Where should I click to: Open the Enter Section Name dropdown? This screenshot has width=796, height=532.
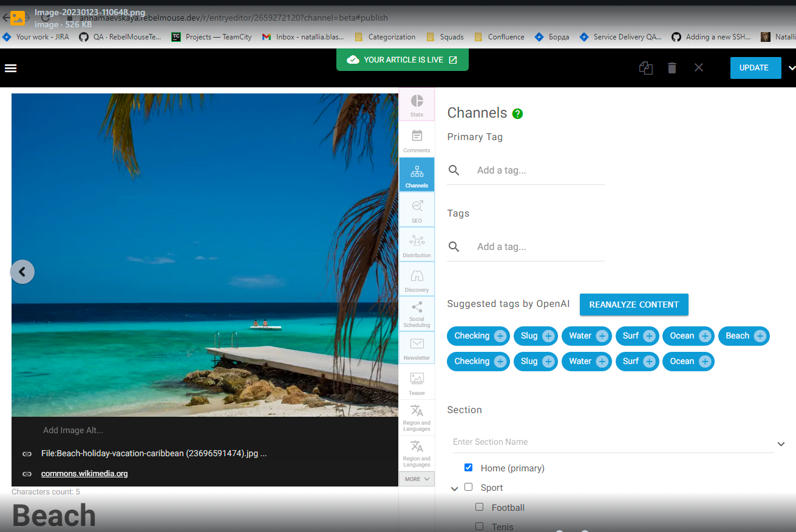(781, 443)
